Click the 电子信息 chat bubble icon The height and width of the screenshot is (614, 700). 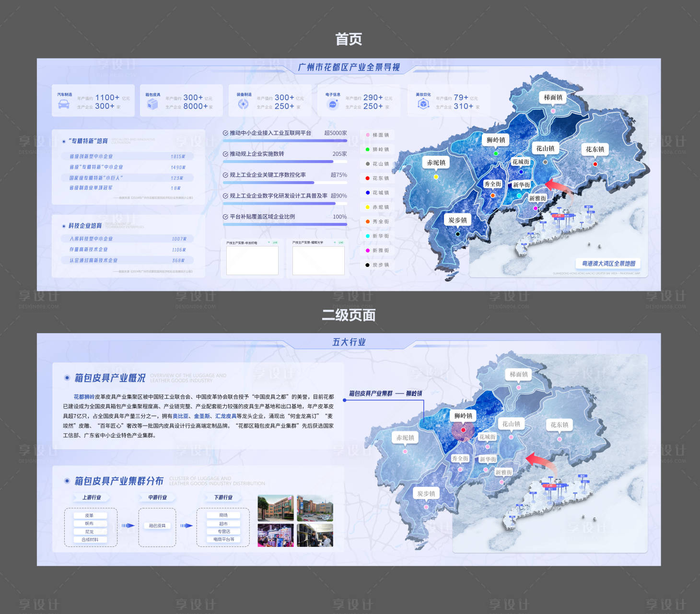(332, 104)
